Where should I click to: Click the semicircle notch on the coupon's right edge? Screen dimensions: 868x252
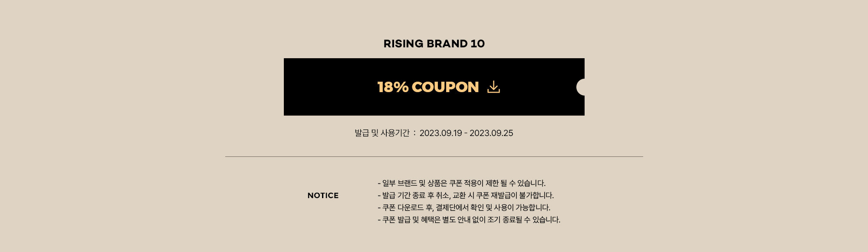tap(581, 87)
